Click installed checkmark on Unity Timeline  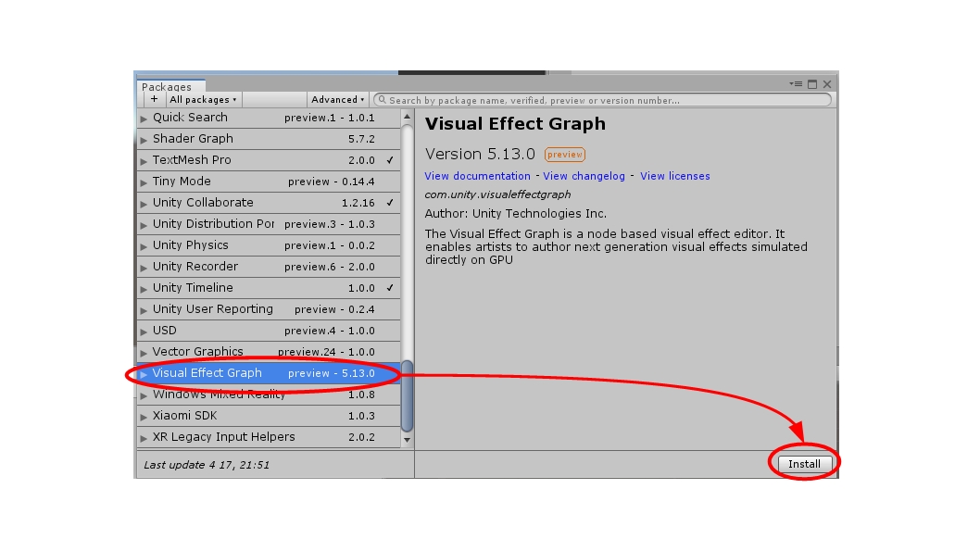390,287
